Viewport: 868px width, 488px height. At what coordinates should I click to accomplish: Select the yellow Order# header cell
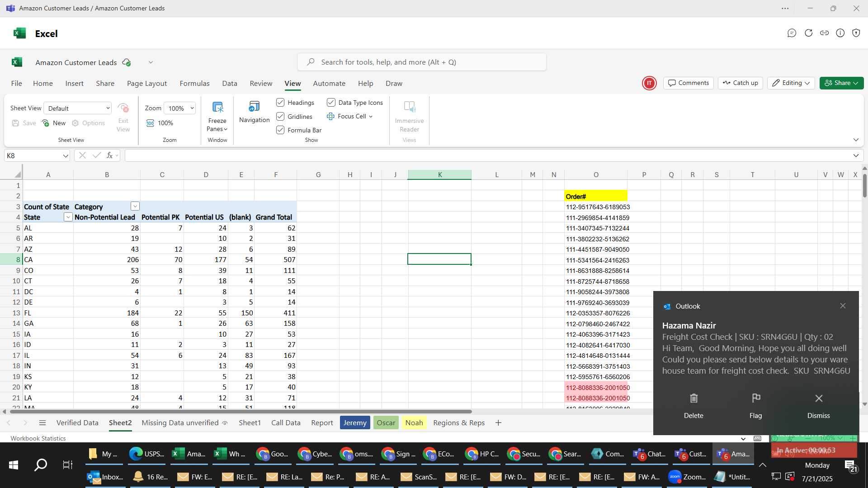pyautogui.click(x=596, y=196)
